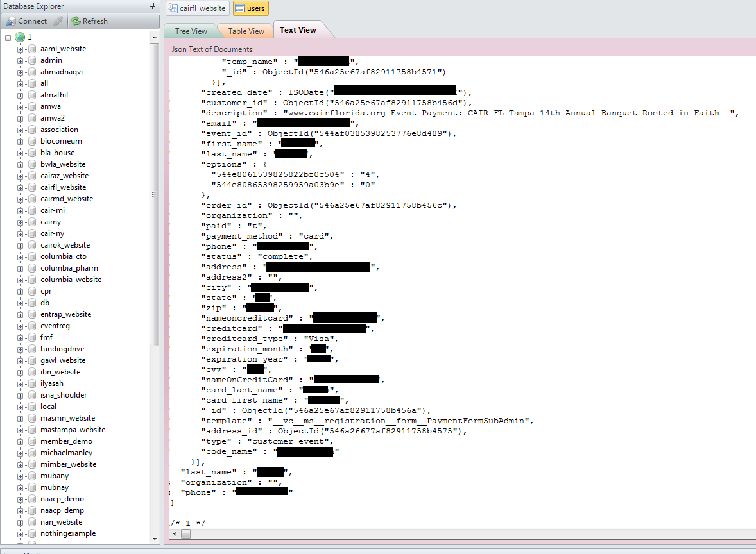The width and height of the screenshot is (756, 554).
Task: Select the ilyasah database
Action: [51, 383]
